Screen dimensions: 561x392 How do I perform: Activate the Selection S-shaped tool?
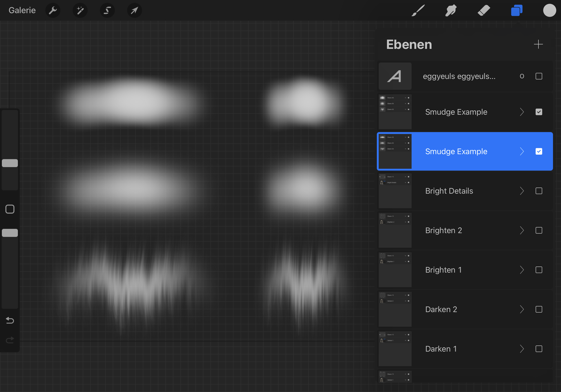(107, 11)
